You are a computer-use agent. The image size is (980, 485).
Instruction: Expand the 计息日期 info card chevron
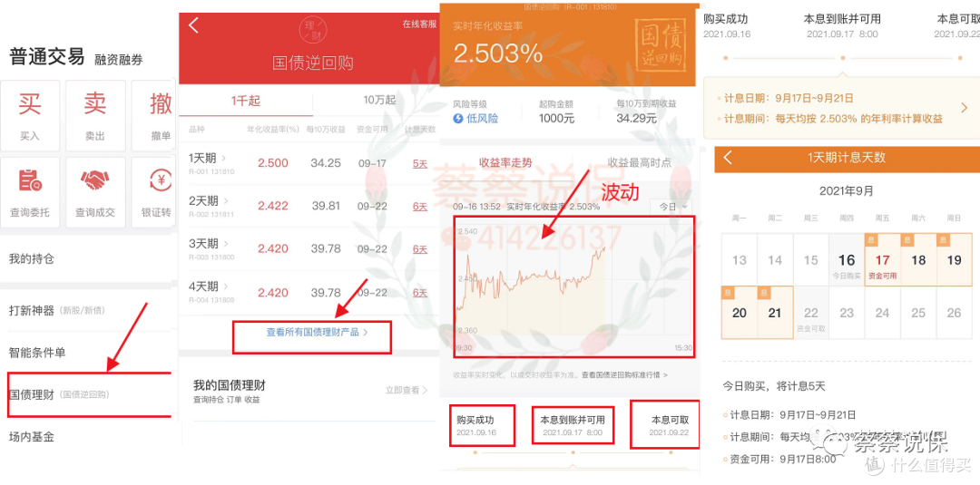[x=964, y=108]
